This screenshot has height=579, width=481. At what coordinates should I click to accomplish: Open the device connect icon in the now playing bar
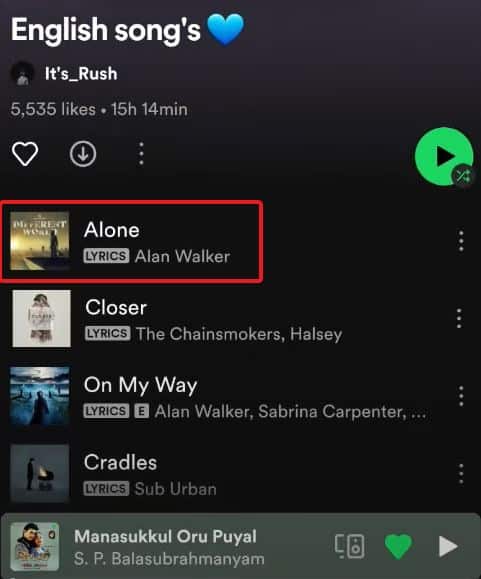pos(350,546)
